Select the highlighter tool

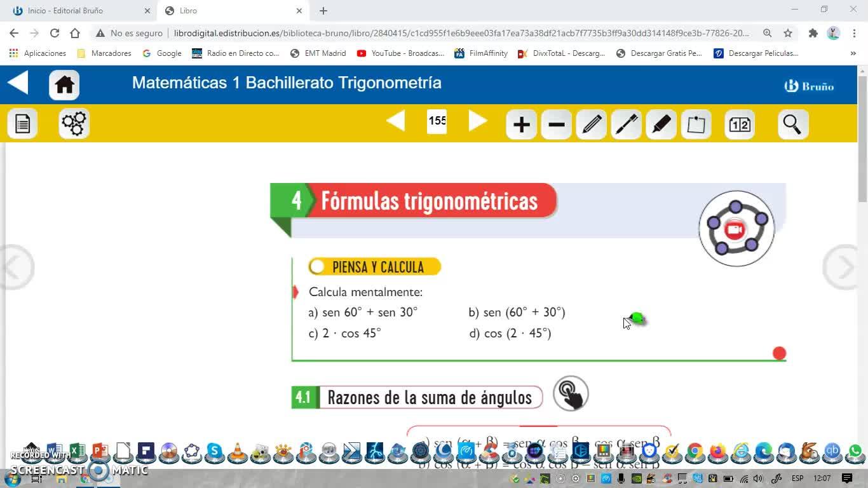661,124
